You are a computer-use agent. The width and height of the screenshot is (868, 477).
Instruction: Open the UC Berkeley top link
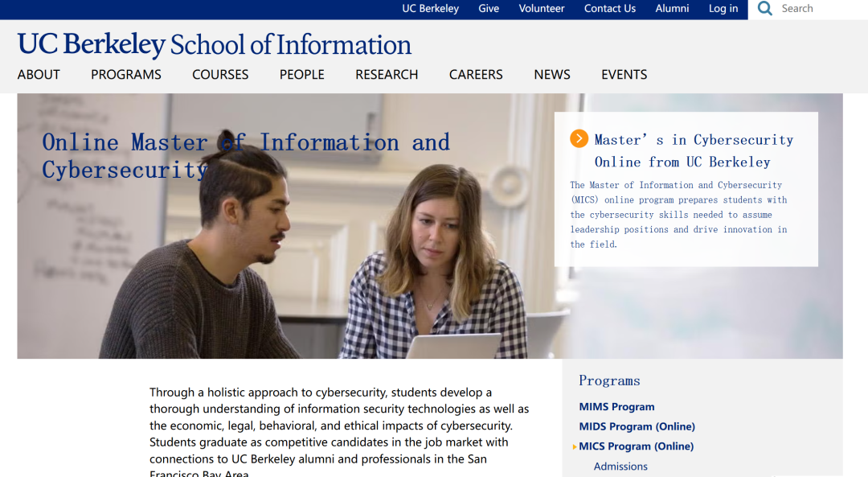(430, 8)
